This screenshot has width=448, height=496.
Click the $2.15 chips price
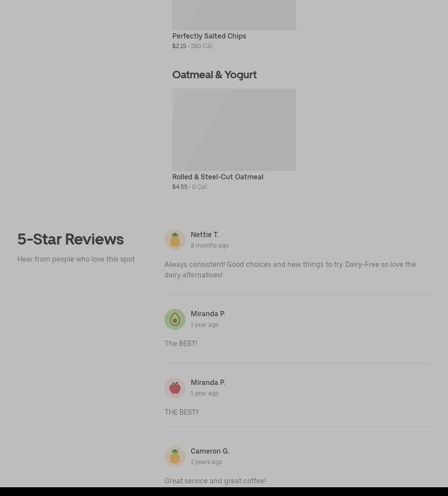[x=179, y=46]
